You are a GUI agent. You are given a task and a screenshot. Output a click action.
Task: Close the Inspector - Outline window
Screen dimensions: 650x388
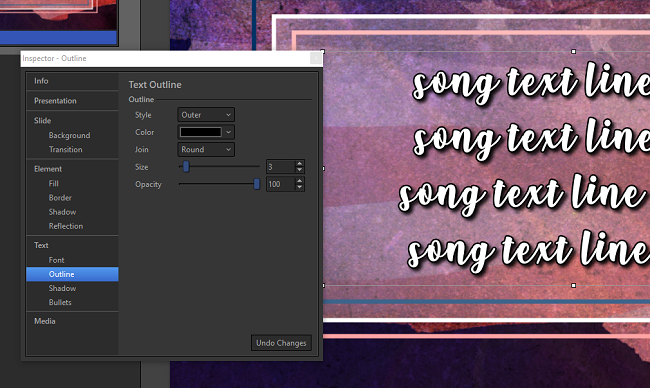pos(316,58)
